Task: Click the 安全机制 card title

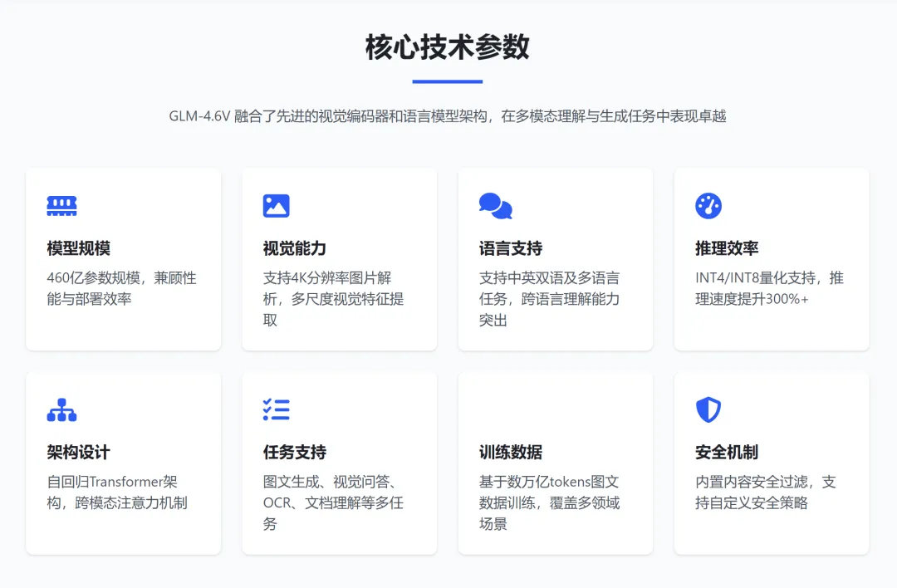Action: pos(727,452)
